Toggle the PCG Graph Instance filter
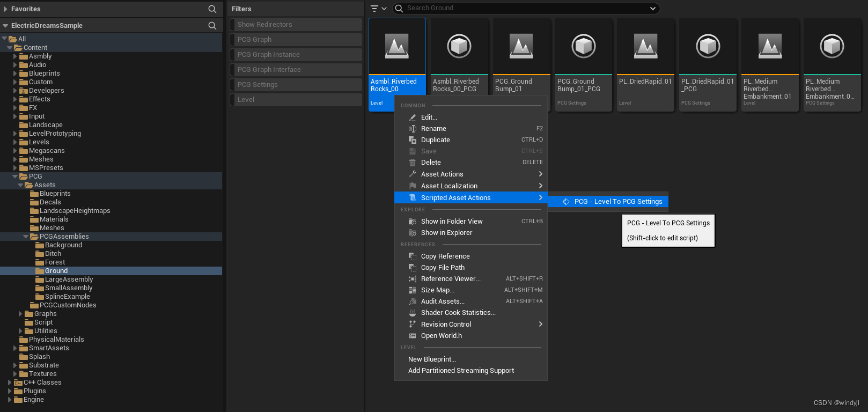The height and width of the screenshot is (412, 868). (x=296, y=55)
